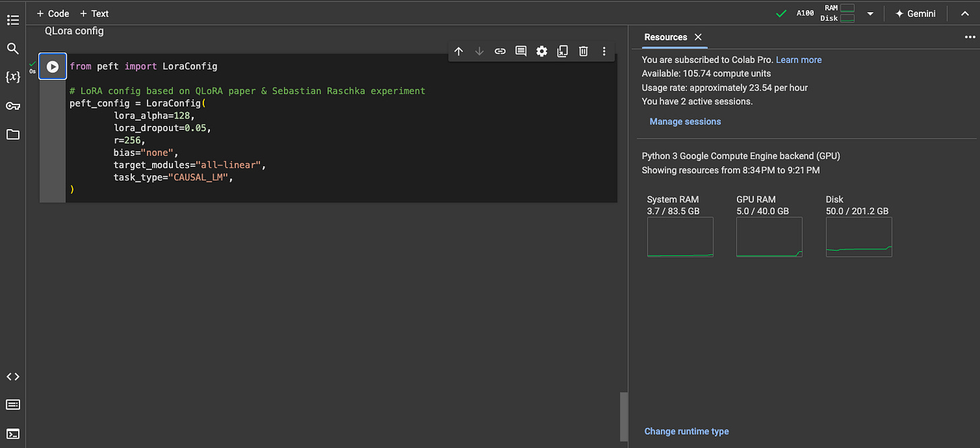The image size is (980, 448).
Task: Click the '3.7 / 83.5 GB' value
Action: coord(673,211)
